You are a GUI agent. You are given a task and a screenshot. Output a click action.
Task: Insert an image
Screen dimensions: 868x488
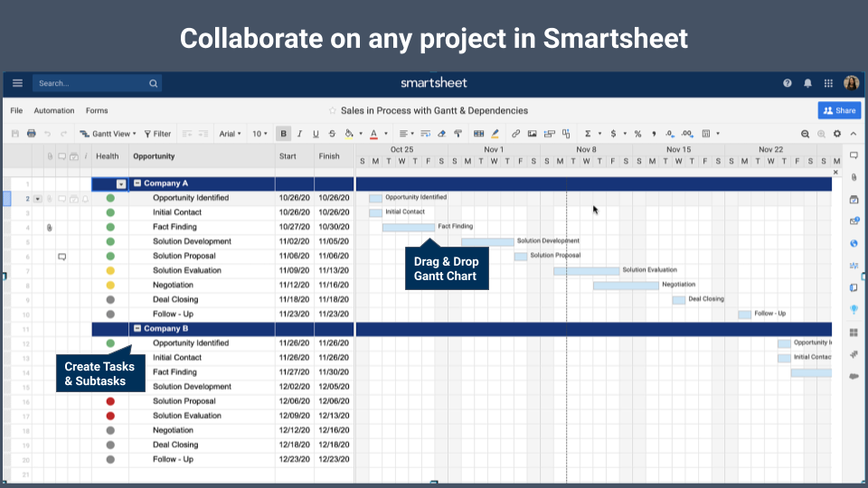click(532, 134)
